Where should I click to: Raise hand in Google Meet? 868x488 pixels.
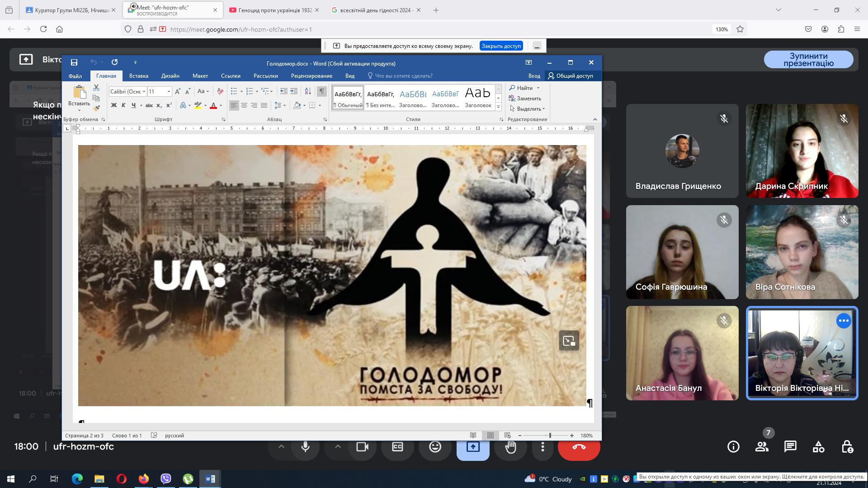coord(511,447)
